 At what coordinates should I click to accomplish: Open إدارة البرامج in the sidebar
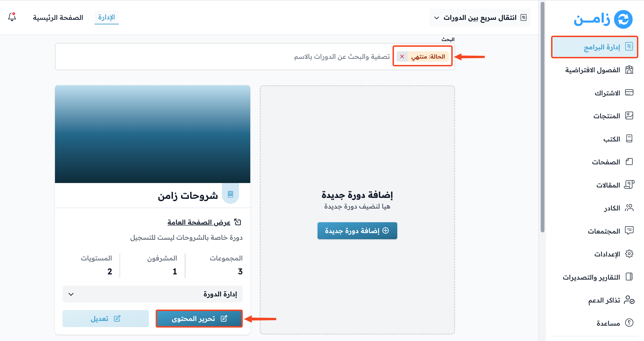pyautogui.click(x=594, y=47)
